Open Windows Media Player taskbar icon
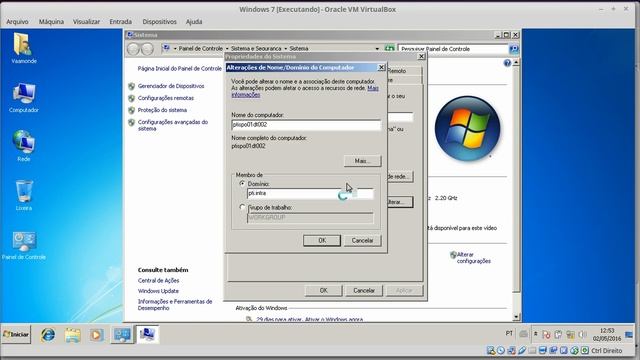Image resolution: width=640 pixels, height=360 pixels. [97, 335]
